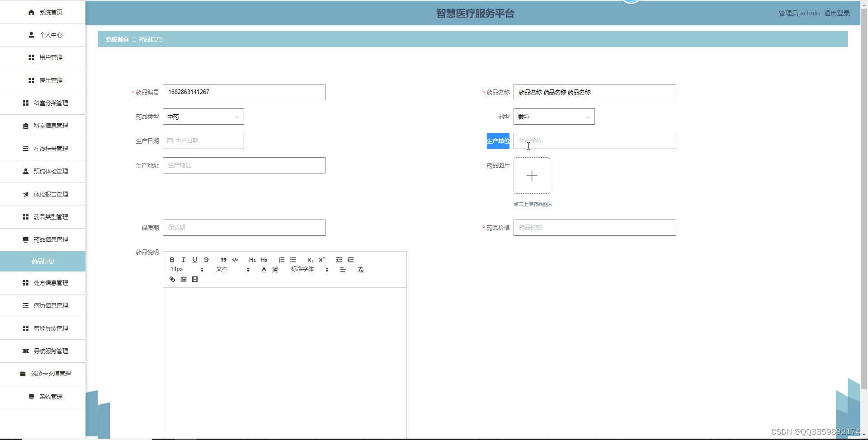Apply Heading 2 style
This screenshot has width=868, height=440.
[x=264, y=260]
